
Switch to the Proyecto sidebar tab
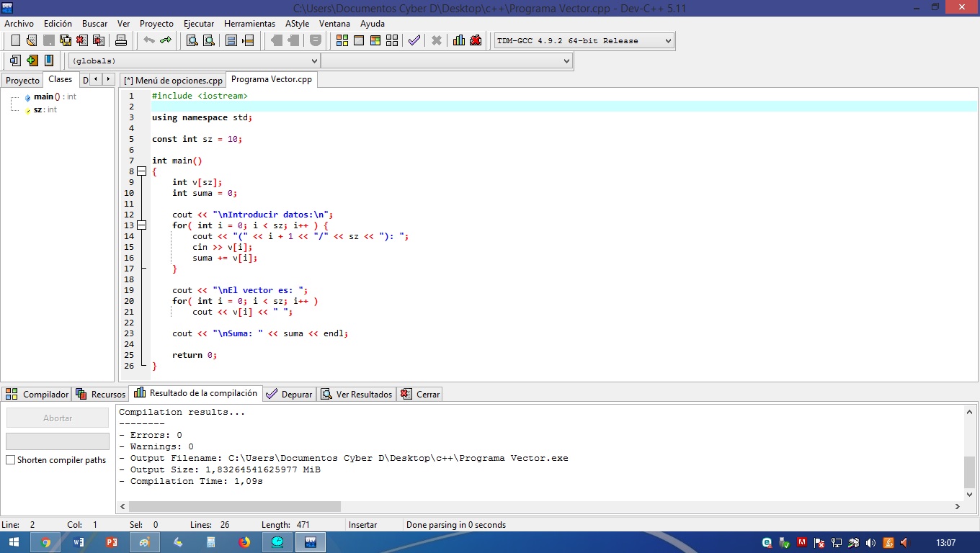pos(22,81)
